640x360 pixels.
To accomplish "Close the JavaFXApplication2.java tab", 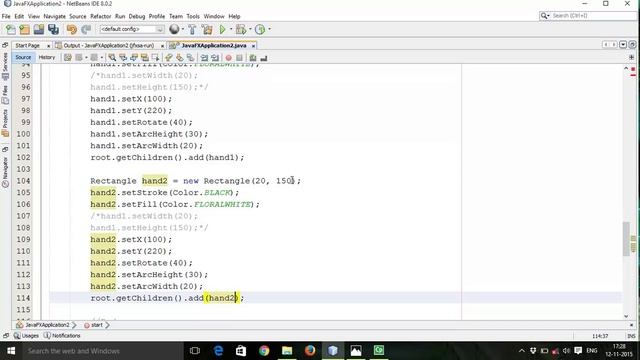I will point(253,46).
